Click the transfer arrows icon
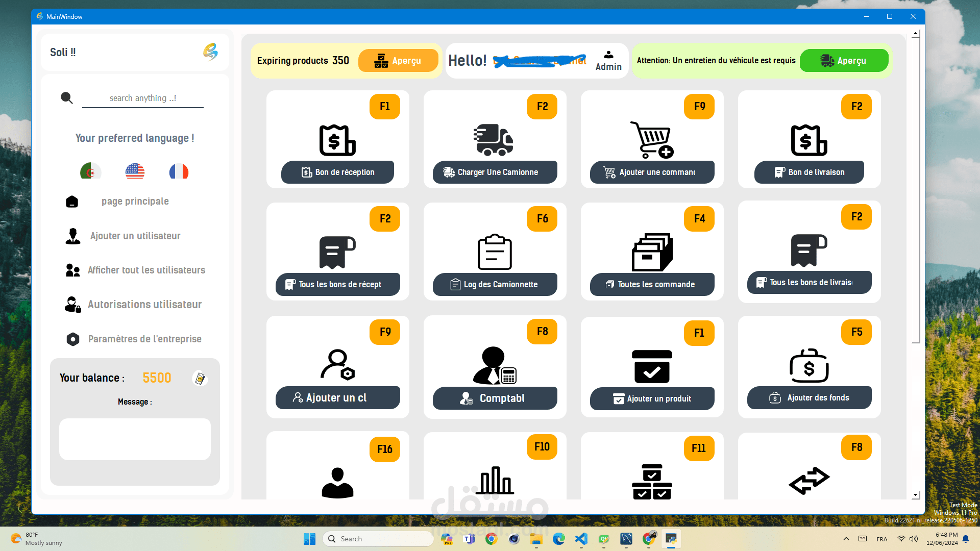This screenshot has width=980, height=551. click(809, 481)
